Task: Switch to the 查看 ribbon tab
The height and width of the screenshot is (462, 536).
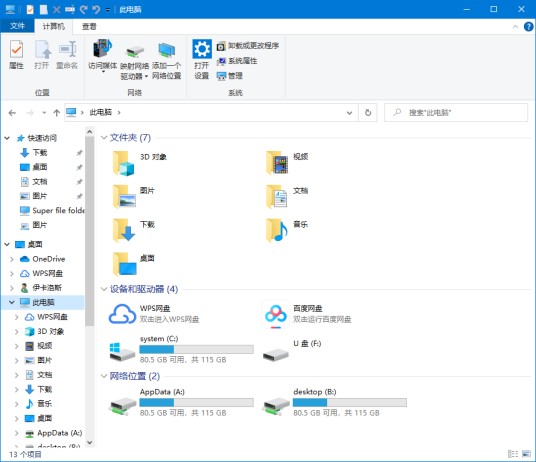Action: 89,26
